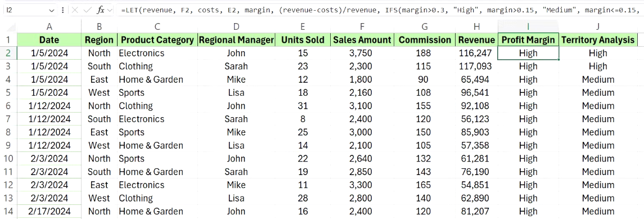This screenshot has width=644, height=219.
Task: Select the cell containing Sarah in row 3
Action: [x=236, y=66]
